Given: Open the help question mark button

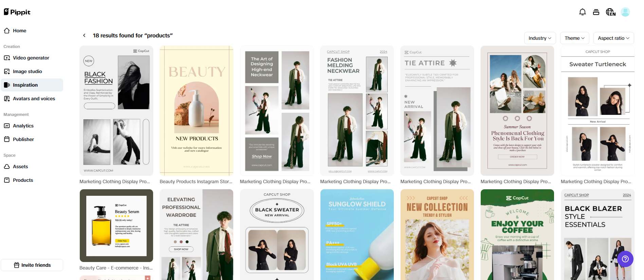Looking at the screenshot, I should pyautogui.click(x=625, y=259).
